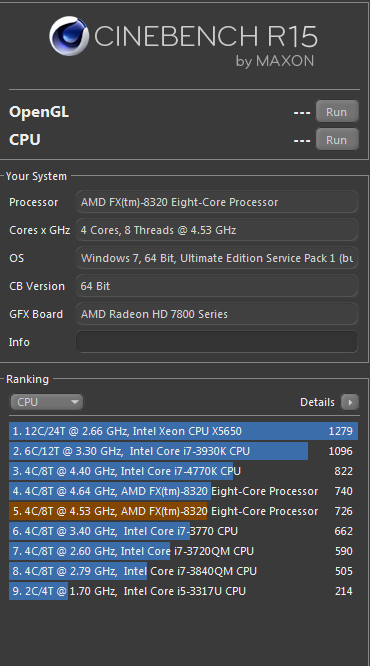The image size is (370, 666).
Task: Select the Processor field showing AMD FX-8320
Action: tap(217, 202)
